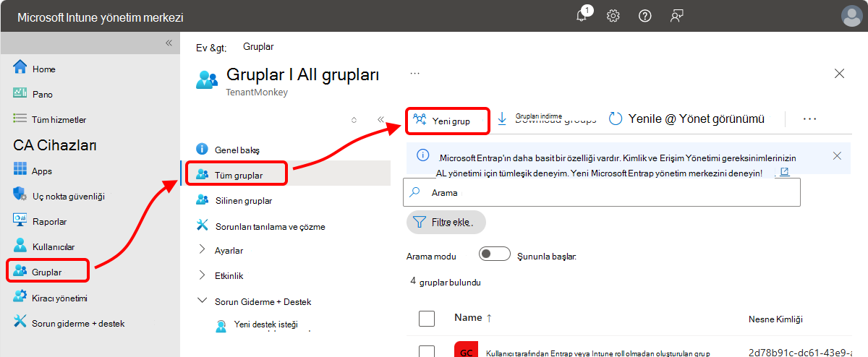Viewport: 868px width, 357px height.
Task: Go to Home in sidebar
Action: 44,69
